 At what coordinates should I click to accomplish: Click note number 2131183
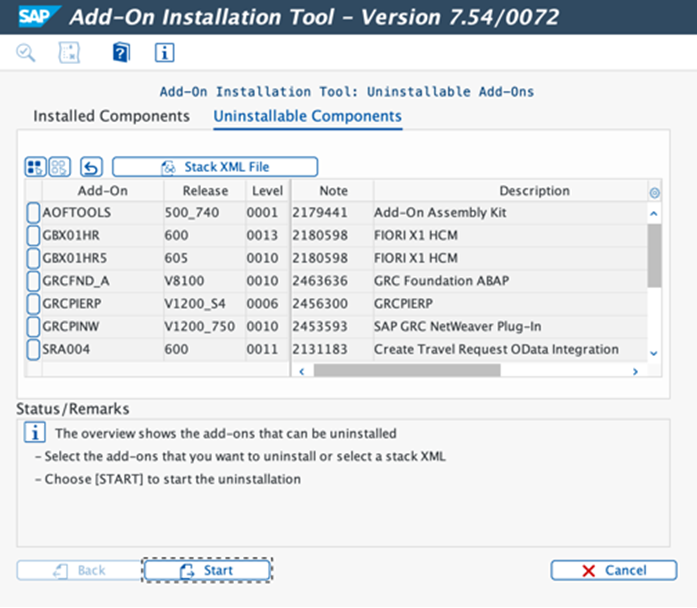coord(320,349)
